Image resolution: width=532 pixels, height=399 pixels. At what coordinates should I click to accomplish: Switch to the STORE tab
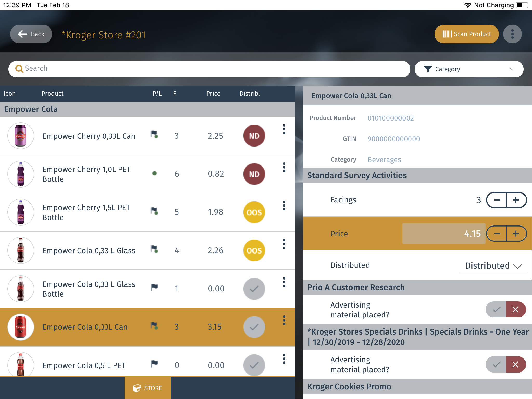pos(148,388)
